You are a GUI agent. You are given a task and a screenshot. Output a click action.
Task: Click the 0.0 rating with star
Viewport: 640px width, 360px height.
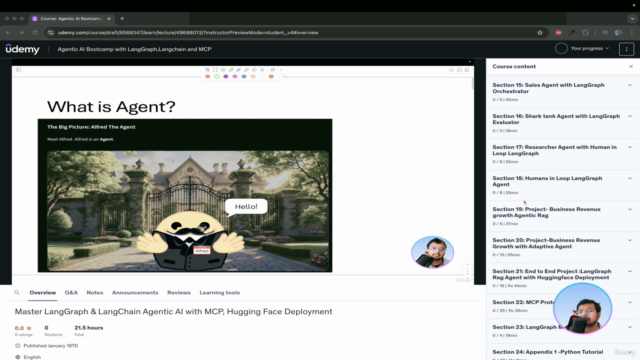pyautogui.click(x=23, y=328)
